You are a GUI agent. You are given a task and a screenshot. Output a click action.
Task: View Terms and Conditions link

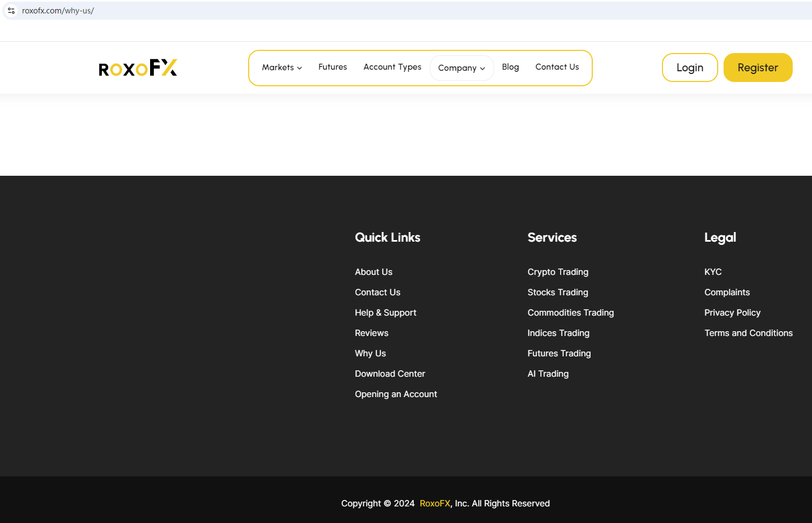point(748,333)
